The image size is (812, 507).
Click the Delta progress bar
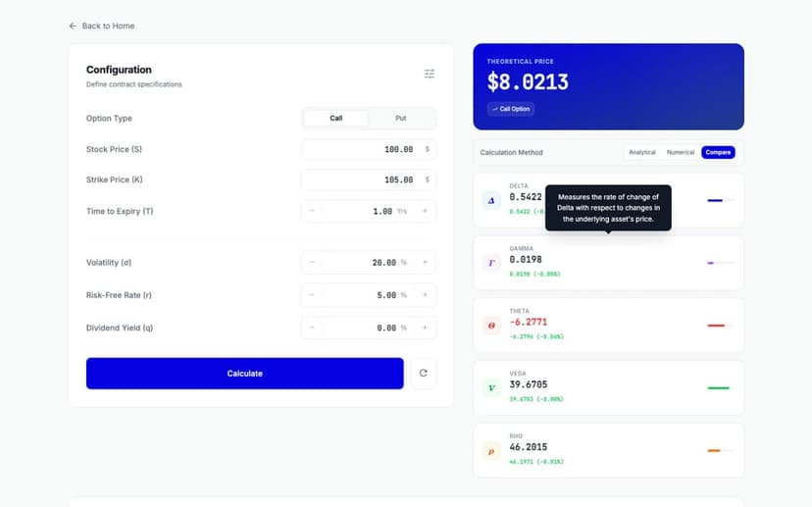point(721,200)
